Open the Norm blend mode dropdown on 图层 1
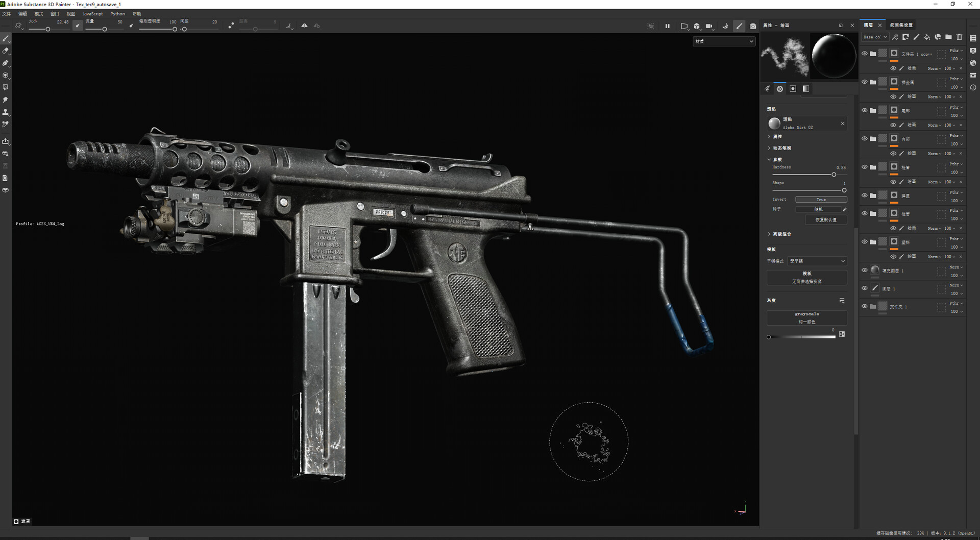The image size is (980, 540). (955, 285)
